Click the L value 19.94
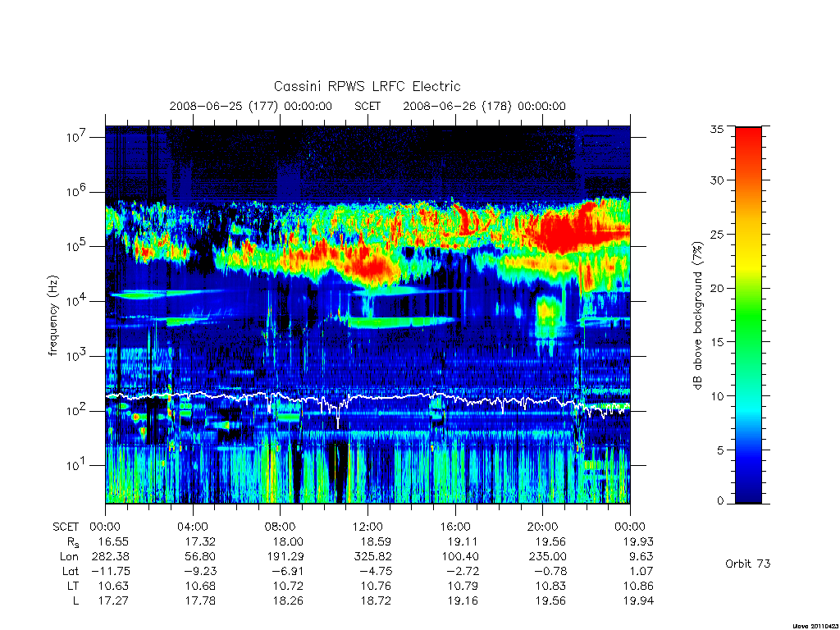 tap(638, 600)
